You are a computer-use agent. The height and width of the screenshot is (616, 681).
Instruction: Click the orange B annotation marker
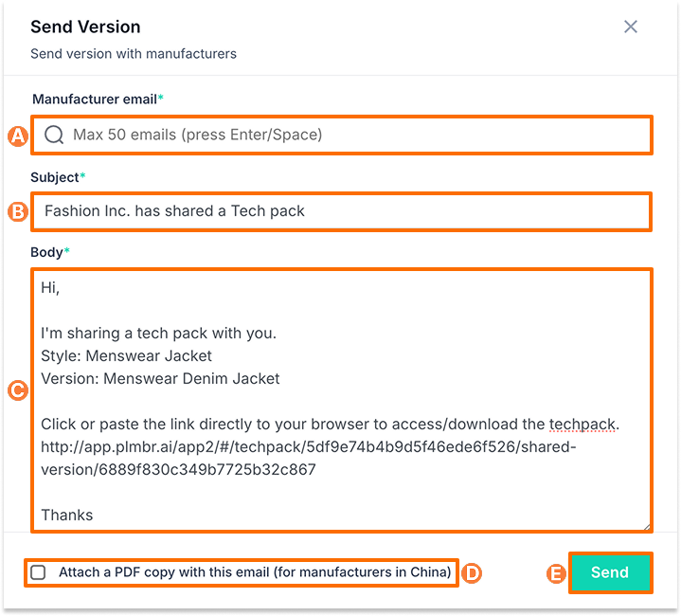coord(17,211)
